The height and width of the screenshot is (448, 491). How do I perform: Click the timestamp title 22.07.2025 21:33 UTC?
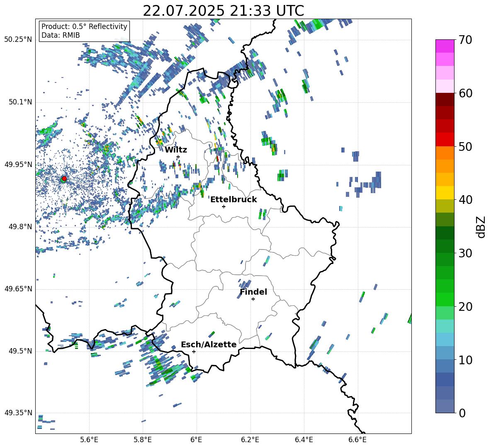pyautogui.click(x=223, y=11)
